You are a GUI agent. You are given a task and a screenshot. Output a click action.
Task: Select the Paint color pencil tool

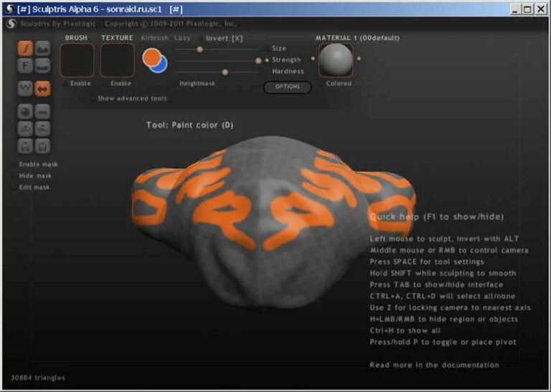click(25, 49)
